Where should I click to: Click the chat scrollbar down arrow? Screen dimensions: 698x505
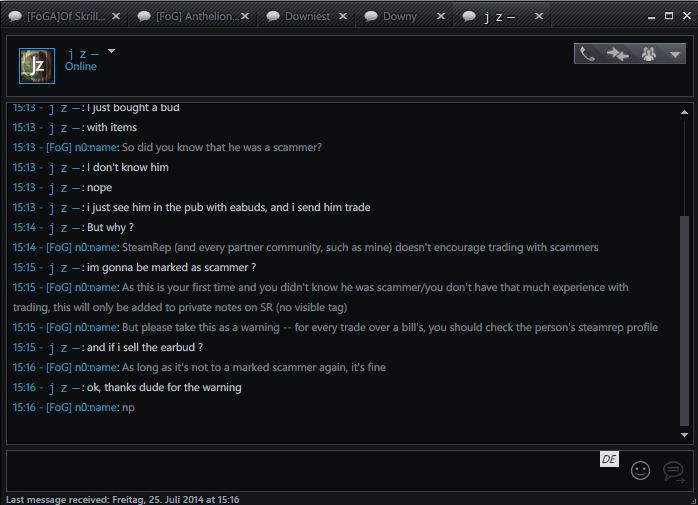(x=685, y=435)
